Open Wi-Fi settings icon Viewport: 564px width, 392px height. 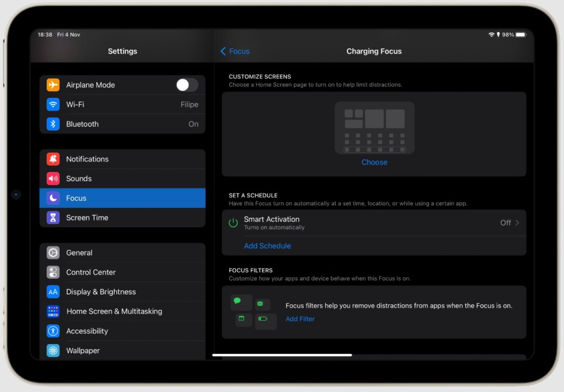click(53, 105)
